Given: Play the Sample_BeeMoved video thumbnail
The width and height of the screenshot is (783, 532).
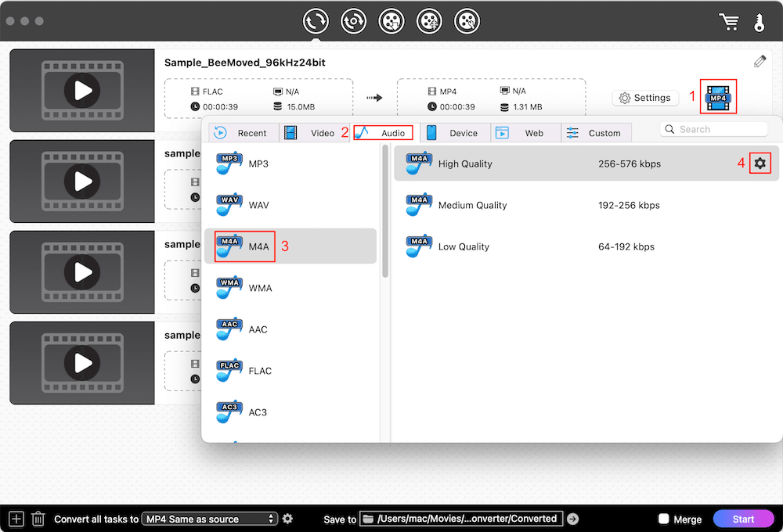Looking at the screenshot, I should 81,90.
